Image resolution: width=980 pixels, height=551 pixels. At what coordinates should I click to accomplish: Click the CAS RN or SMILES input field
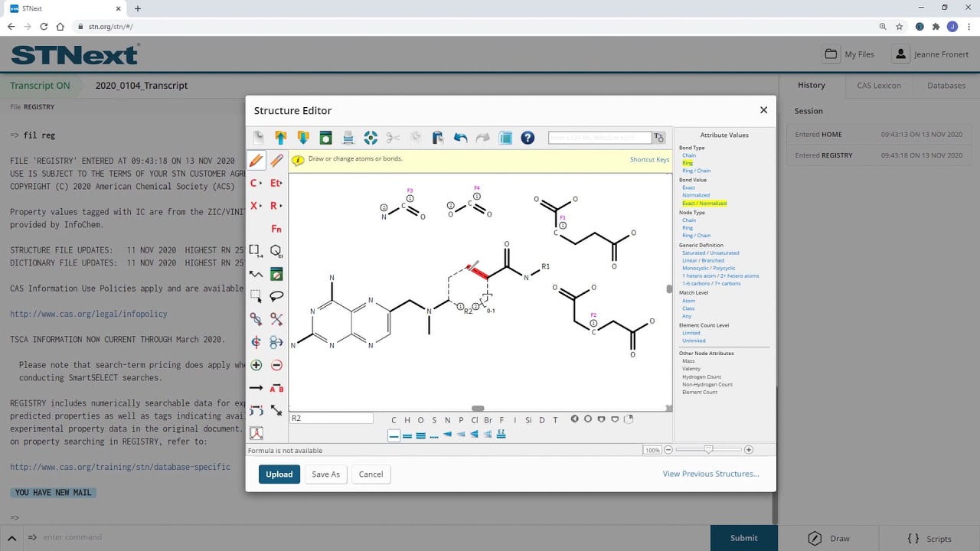[599, 138]
